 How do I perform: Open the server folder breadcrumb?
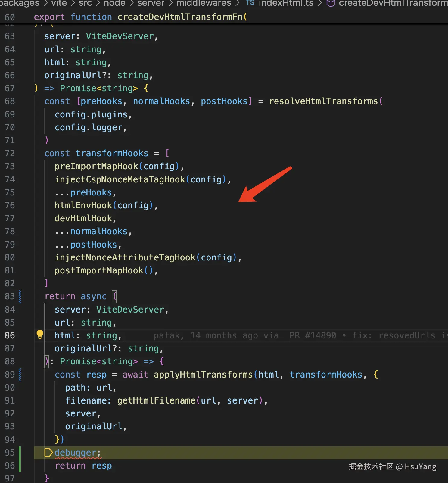[x=151, y=3]
